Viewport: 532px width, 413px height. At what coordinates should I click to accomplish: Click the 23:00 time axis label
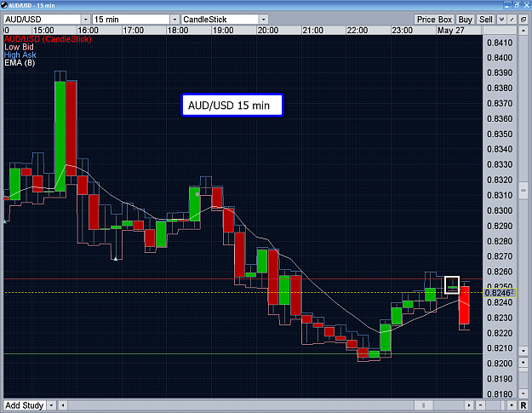[x=402, y=30]
